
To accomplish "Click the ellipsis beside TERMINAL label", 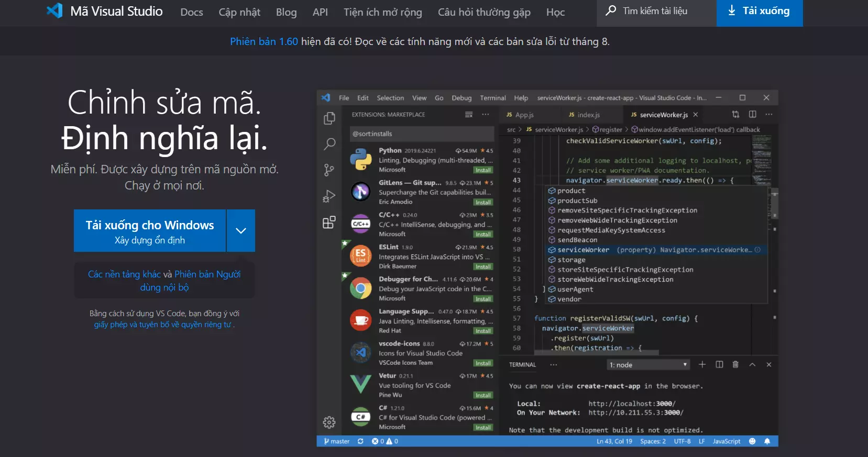I will (553, 364).
